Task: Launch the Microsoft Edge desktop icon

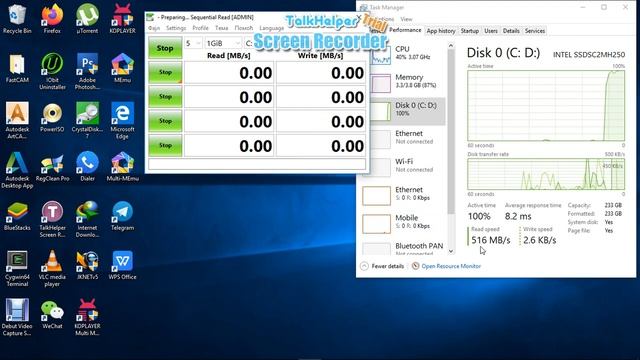Action: point(122,121)
